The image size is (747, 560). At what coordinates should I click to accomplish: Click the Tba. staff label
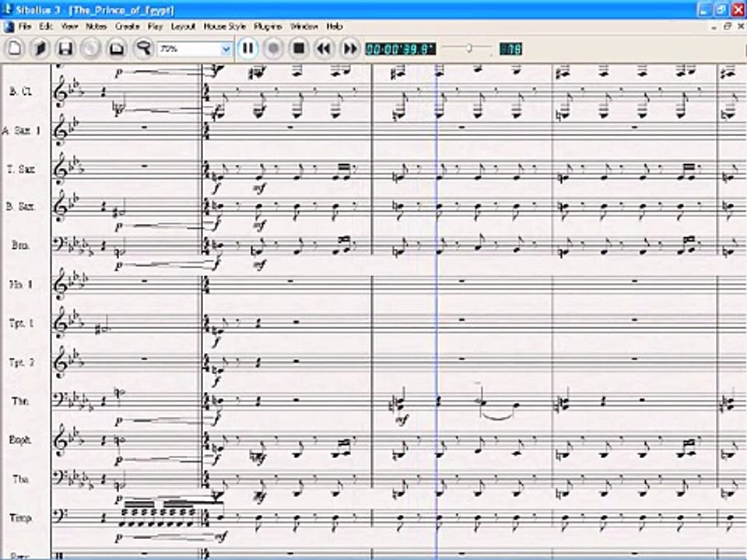20,478
